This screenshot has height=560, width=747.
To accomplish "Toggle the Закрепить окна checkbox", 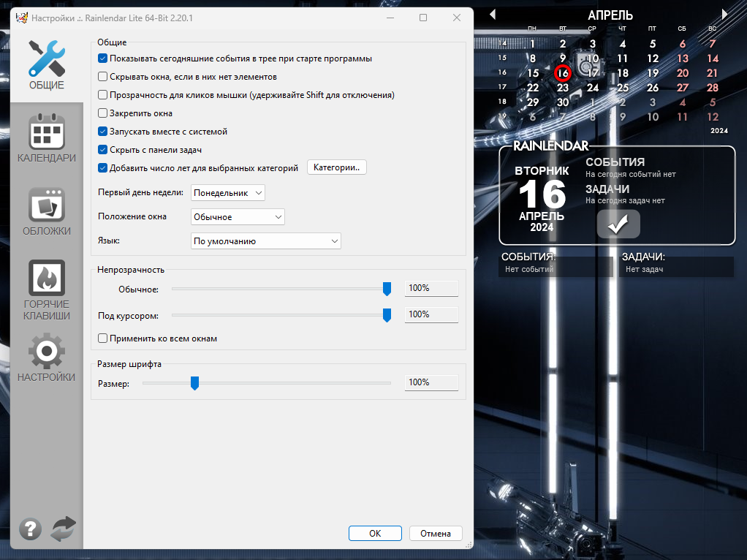I will [x=102, y=113].
